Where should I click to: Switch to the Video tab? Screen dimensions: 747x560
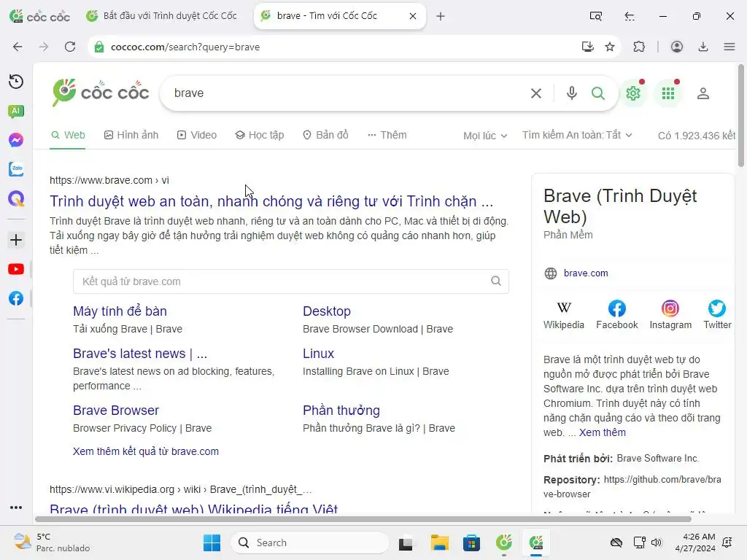click(197, 135)
